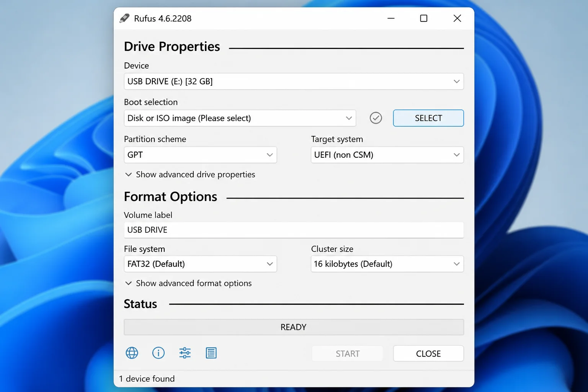Click the Drive Properties heading
The height and width of the screenshot is (392, 588).
coord(172,47)
